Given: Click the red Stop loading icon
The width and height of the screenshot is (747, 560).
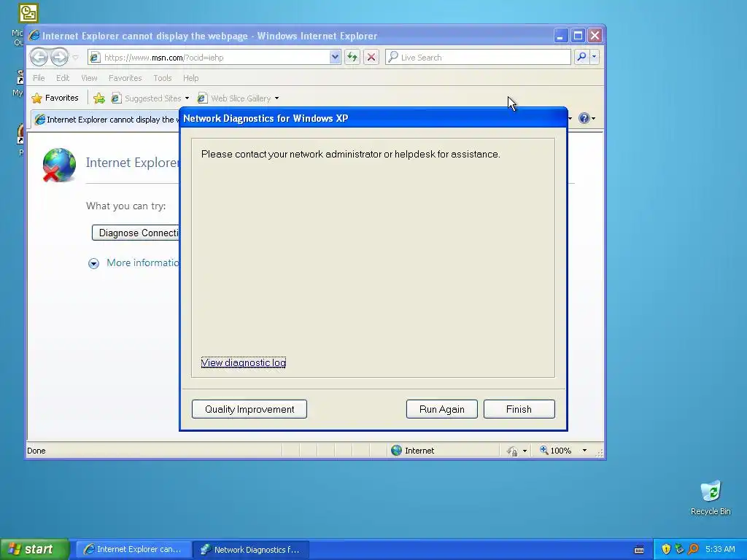Looking at the screenshot, I should (x=371, y=57).
